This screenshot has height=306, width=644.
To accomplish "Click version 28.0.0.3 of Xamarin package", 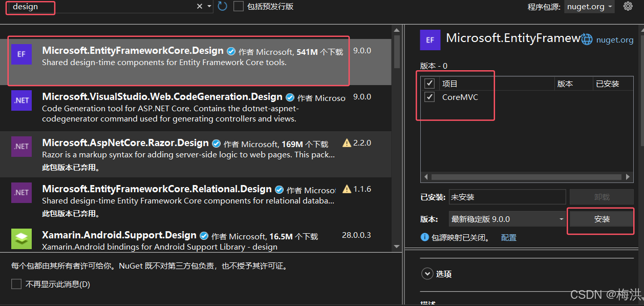I will pos(356,235).
